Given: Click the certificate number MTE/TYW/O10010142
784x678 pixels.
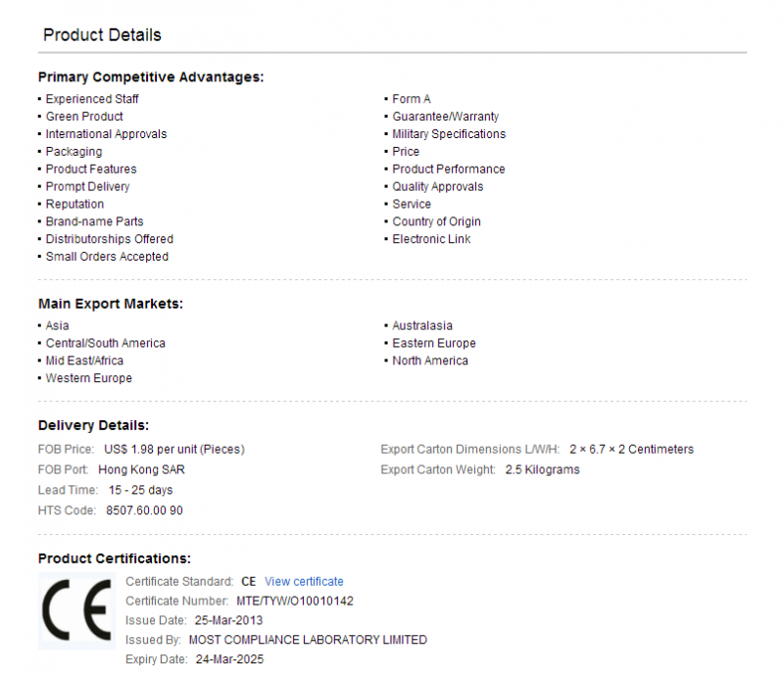Looking at the screenshot, I should (x=295, y=601).
